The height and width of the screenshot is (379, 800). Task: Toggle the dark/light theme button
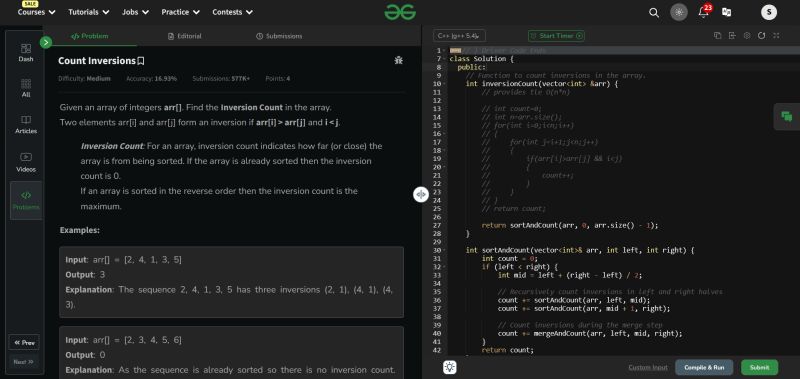tap(679, 12)
